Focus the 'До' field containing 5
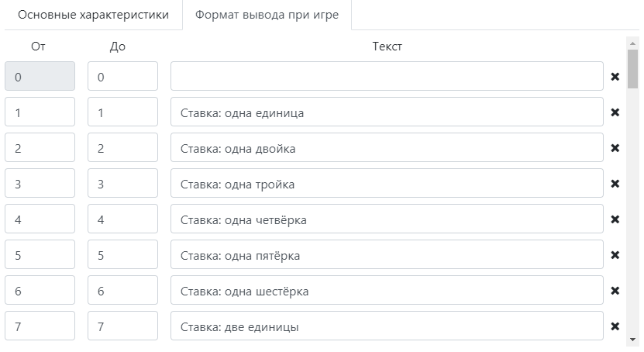Viewport: 644px width, 352px height. (x=122, y=255)
